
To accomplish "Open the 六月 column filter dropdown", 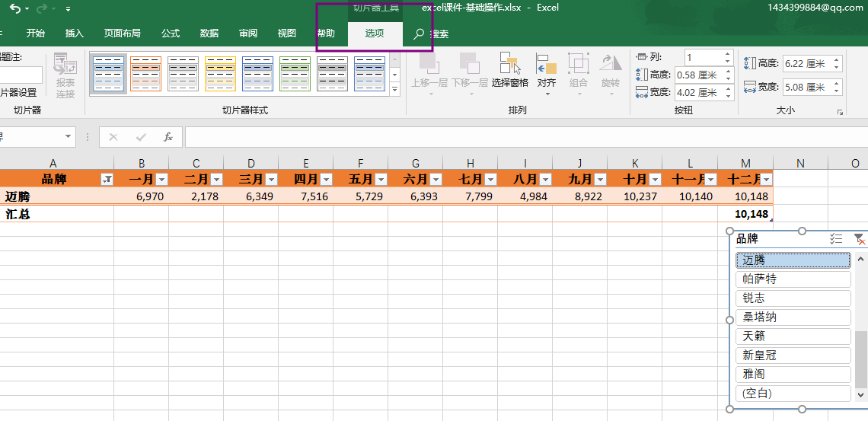I will click(436, 179).
